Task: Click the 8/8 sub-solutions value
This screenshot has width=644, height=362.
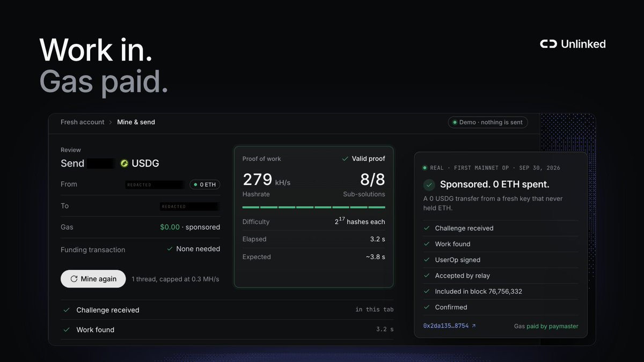Action: 371,180
